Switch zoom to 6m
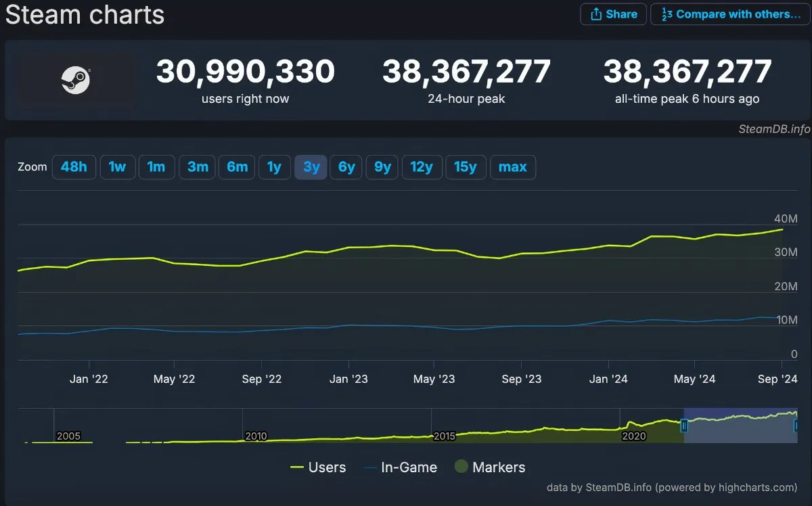 pos(237,167)
